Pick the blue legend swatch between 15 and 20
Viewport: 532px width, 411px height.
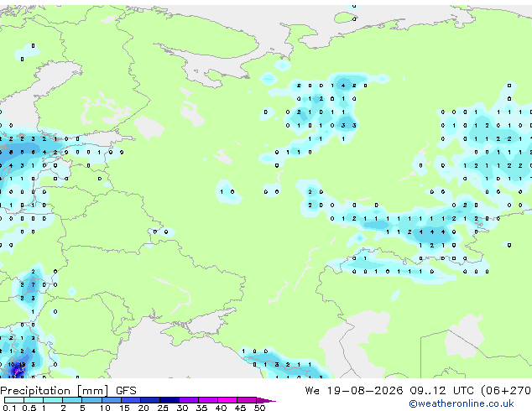click(131, 400)
